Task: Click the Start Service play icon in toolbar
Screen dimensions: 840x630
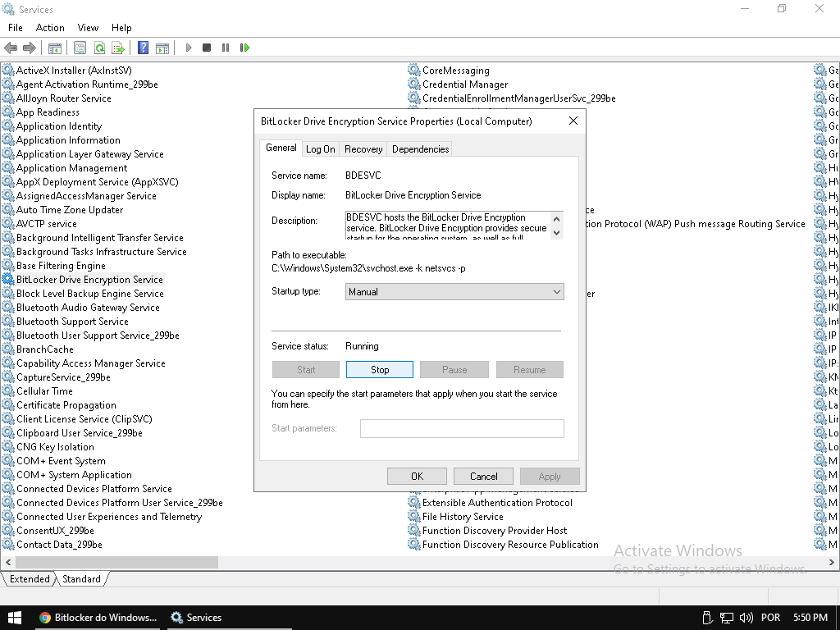Action: 189,48
